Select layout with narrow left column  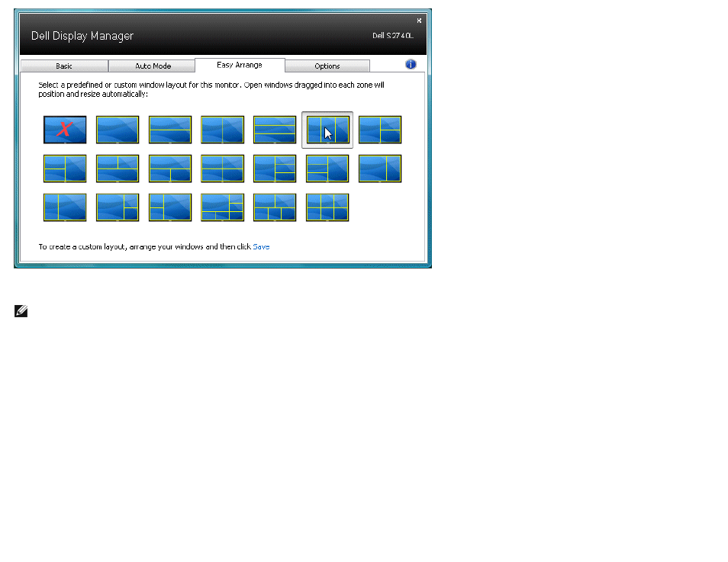click(x=65, y=207)
